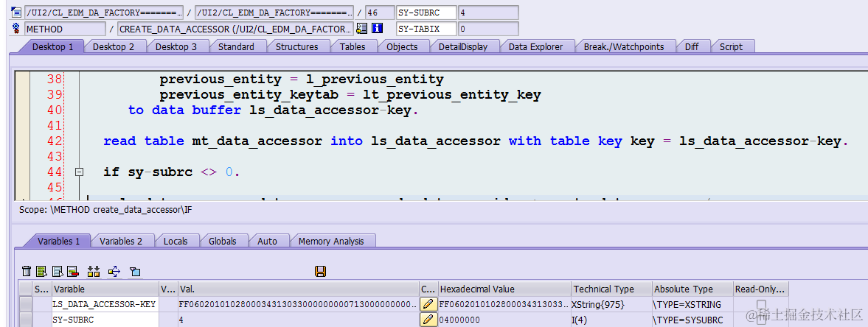Screen dimensions: 868x327
Task: Click the SY-TABIX field in header
Action: [x=426, y=29]
